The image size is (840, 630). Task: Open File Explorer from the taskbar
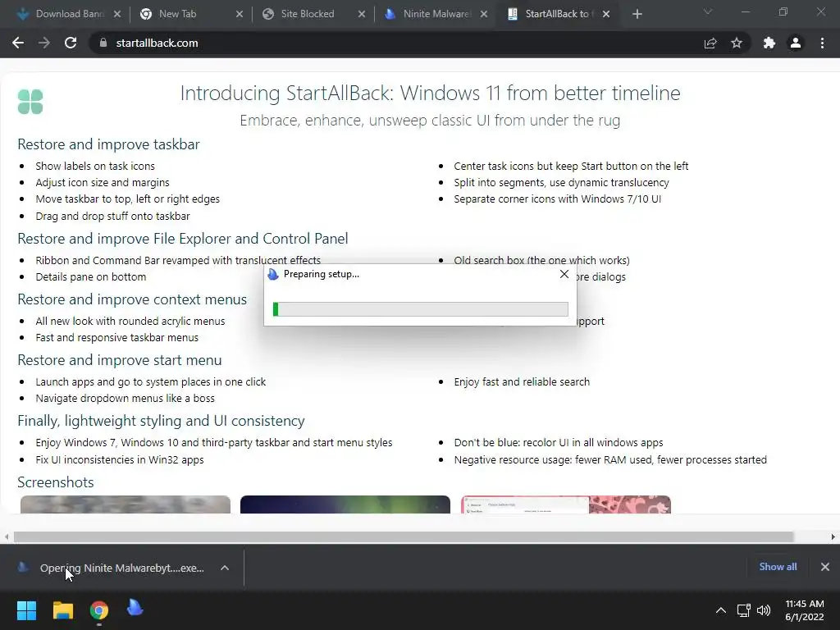pos(62,610)
